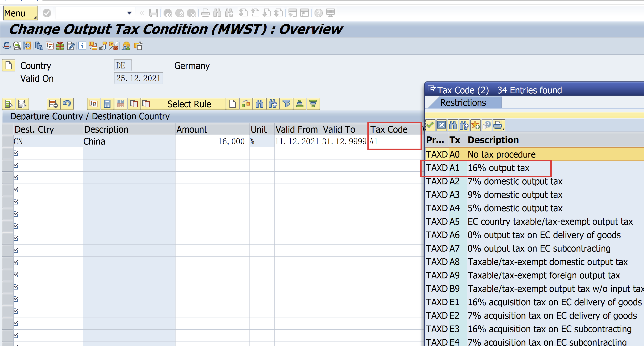Click the Deselect All rows icon
The width and height of the screenshot is (644, 346).
click(x=22, y=104)
